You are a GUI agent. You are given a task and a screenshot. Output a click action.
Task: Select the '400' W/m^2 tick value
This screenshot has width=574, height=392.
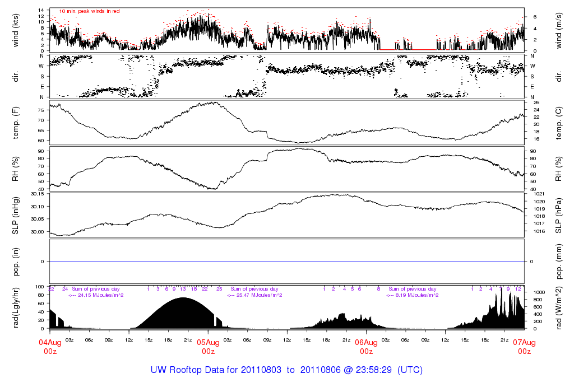[538, 314]
